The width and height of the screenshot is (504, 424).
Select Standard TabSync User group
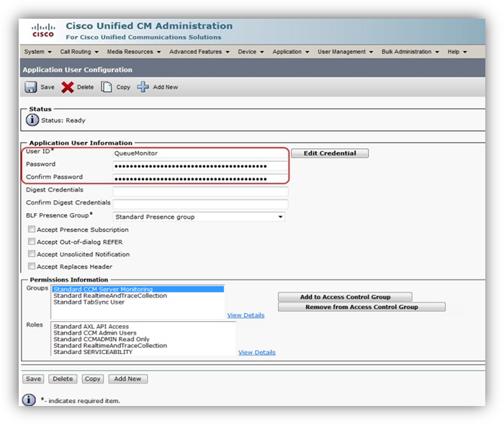coord(89,302)
